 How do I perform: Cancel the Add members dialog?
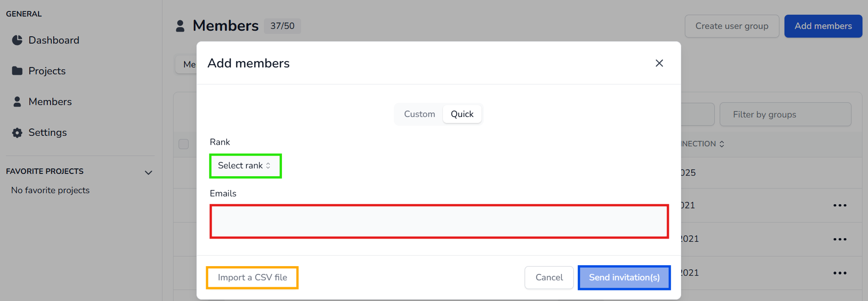tap(549, 278)
